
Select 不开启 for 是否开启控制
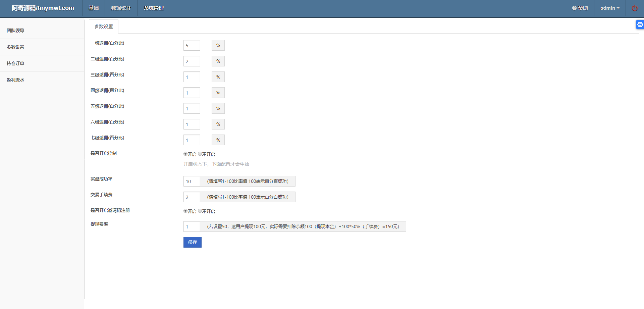coord(200,154)
